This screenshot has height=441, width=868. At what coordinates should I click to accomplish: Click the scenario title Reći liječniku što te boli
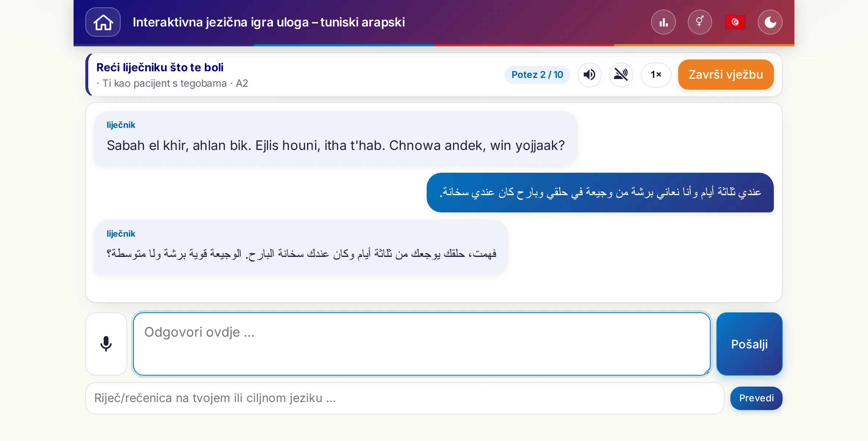click(160, 67)
